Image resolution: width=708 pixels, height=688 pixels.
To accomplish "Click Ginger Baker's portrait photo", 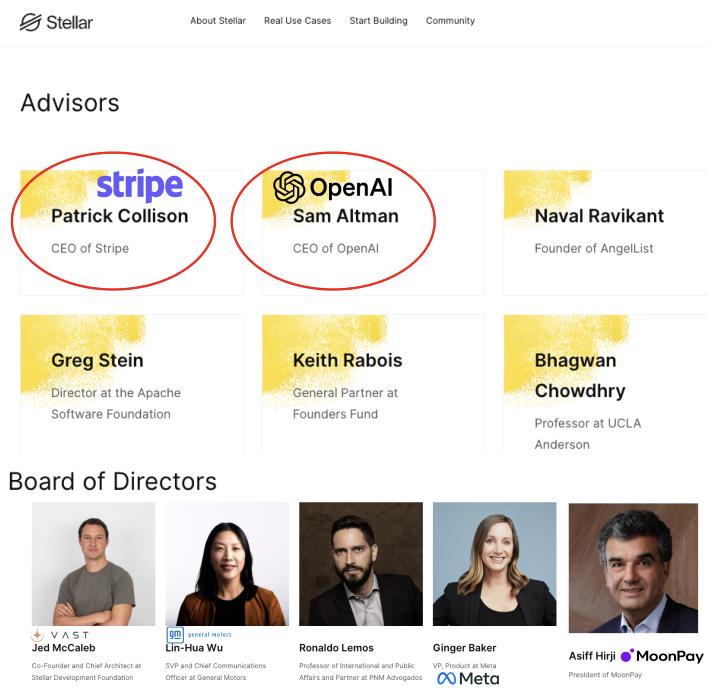I will (x=494, y=564).
